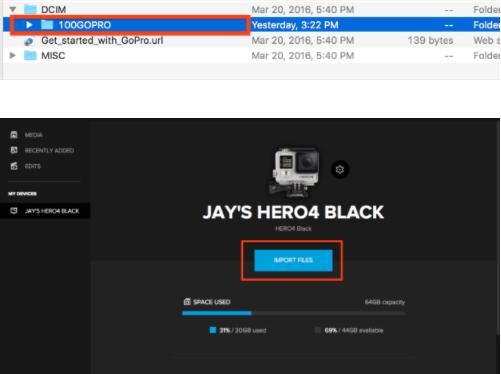Image resolution: width=501 pixels, height=374 pixels.
Task: Select the DCIM folder icon
Action: [30, 9]
